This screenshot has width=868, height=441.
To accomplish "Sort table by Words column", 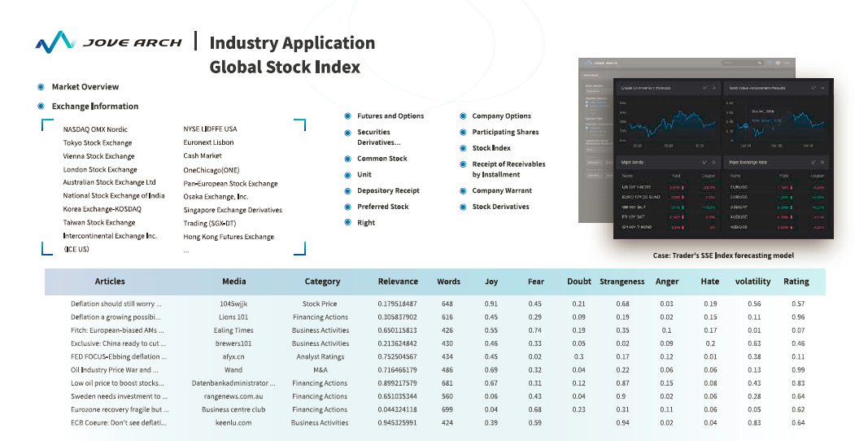I will click(x=448, y=282).
